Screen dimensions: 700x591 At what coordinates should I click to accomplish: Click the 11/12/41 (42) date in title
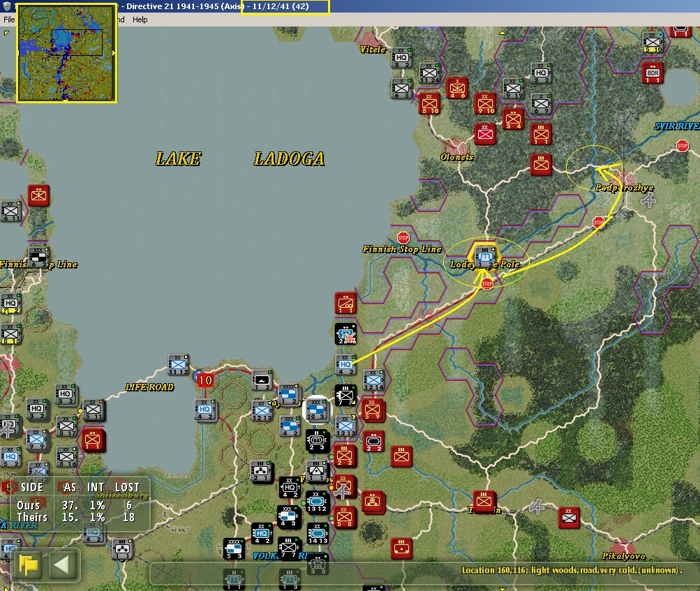281,6
